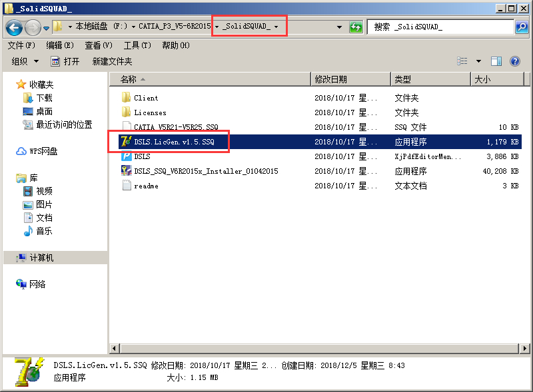The width and height of the screenshot is (533, 392).
Task: Open the view options dropdown arrow
Action: click(478, 61)
